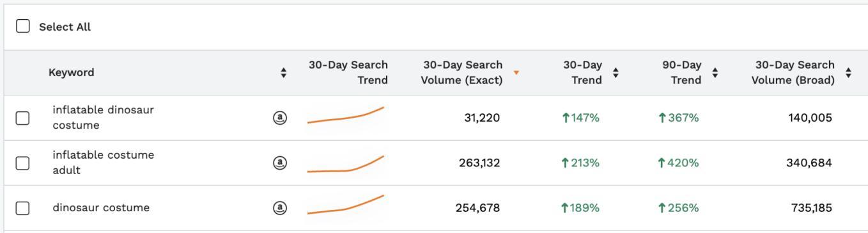Open Amazon icon for dinosaur costume row
The width and height of the screenshot is (868, 233).
(280, 207)
